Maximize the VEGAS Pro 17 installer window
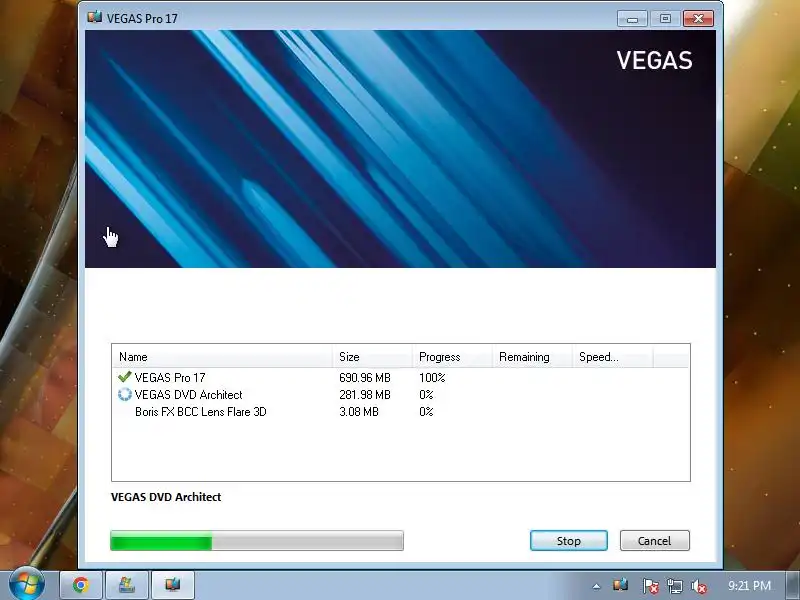The width and height of the screenshot is (800, 600). coord(665,19)
